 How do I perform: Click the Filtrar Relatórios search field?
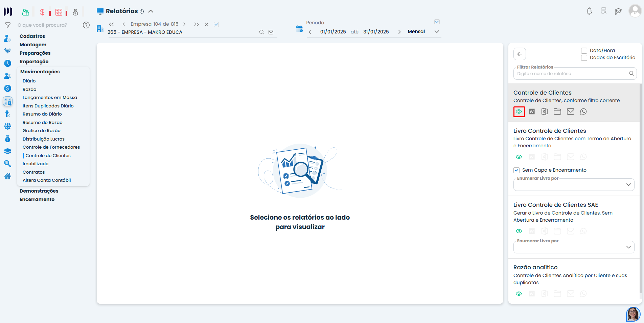(x=575, y=74)
